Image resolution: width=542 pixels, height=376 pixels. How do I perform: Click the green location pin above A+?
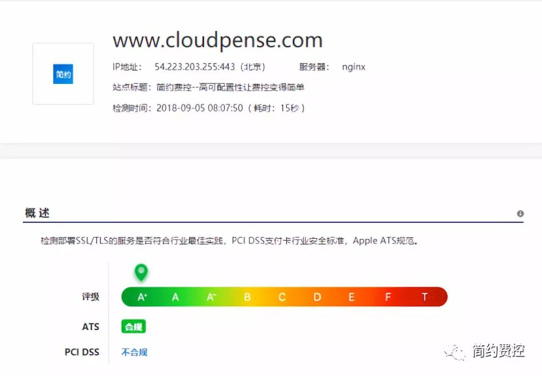click(x=141, y=272)
